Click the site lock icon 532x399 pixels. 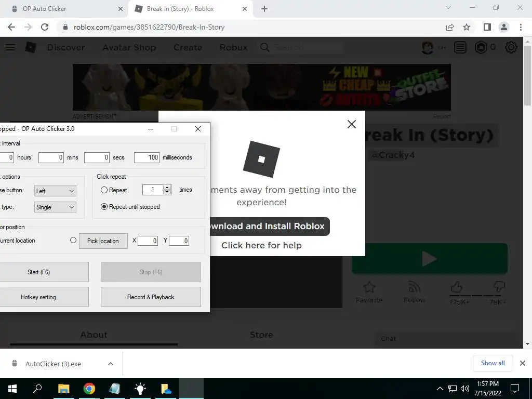point(65,27)
